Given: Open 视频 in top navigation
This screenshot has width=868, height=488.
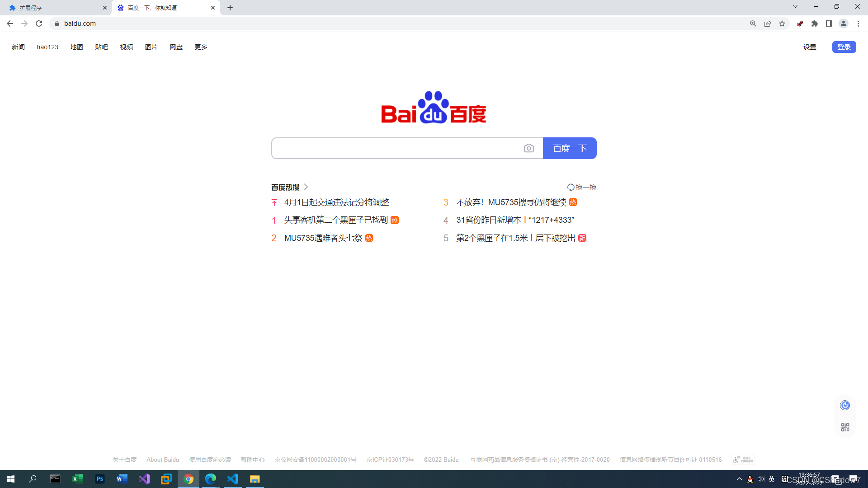Looking at the screenshot, I should [126, 47].
